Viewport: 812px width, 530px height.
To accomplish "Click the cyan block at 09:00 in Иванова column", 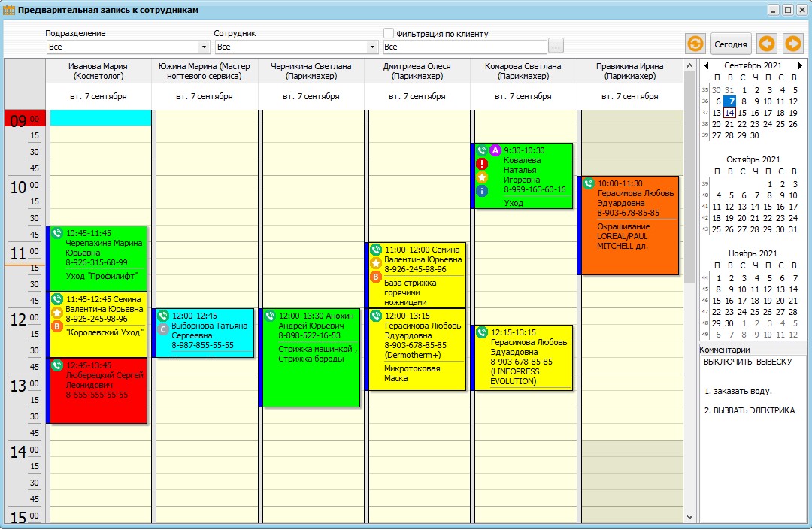I will [x=101, y=117].
